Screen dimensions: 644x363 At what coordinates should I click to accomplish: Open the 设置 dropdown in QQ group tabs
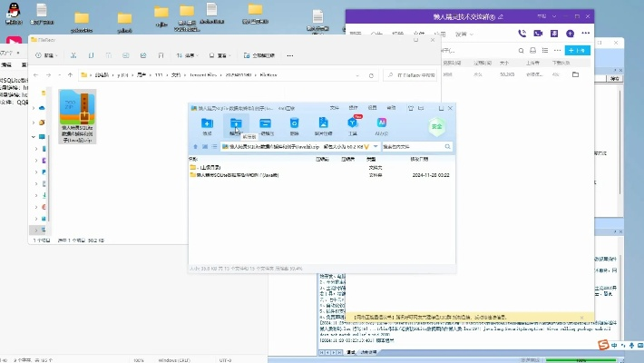(x=464, y=34)
